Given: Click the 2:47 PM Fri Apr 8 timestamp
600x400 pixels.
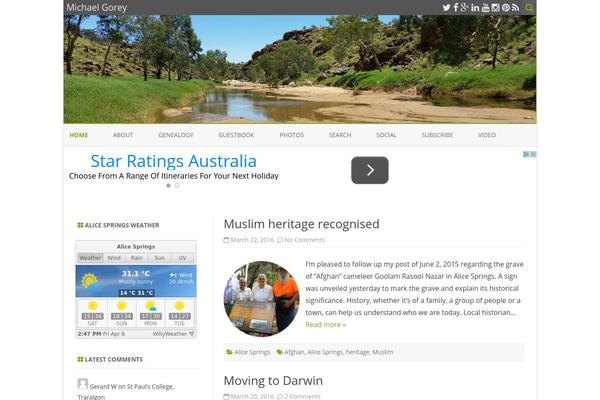Looking at the screenshot, I should (101, 334).
